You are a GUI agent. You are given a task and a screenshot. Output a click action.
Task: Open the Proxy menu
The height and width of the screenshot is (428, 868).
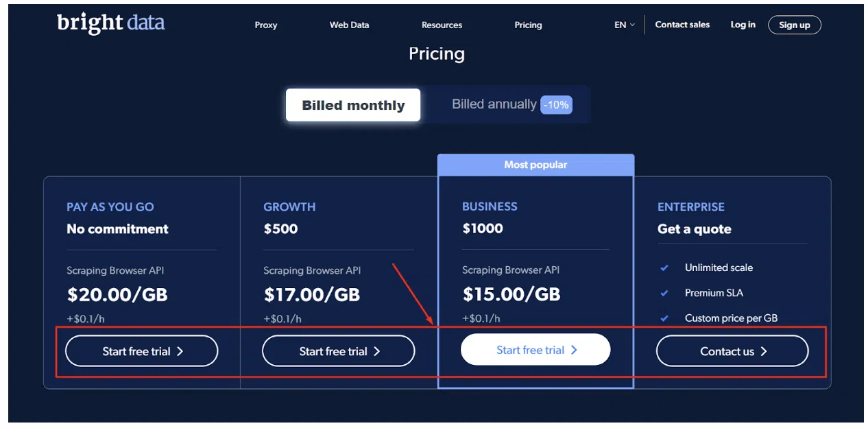(x=266, y=25)
